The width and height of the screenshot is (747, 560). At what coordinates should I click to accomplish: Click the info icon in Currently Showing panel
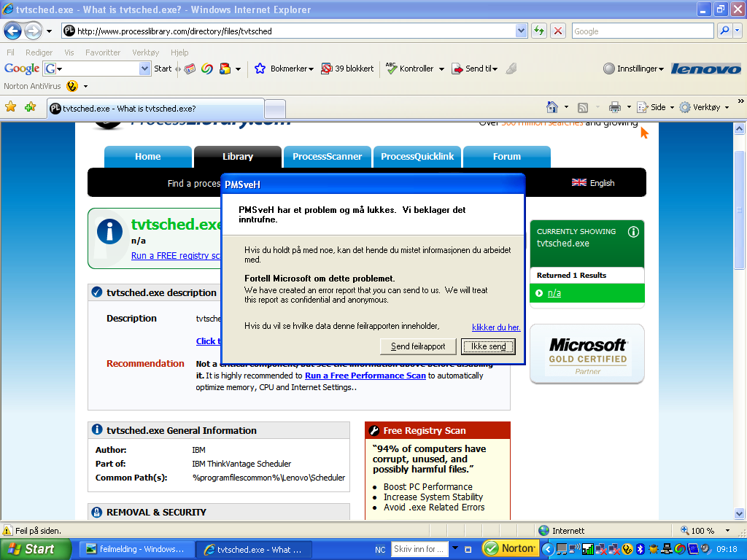tap(633, 232)
